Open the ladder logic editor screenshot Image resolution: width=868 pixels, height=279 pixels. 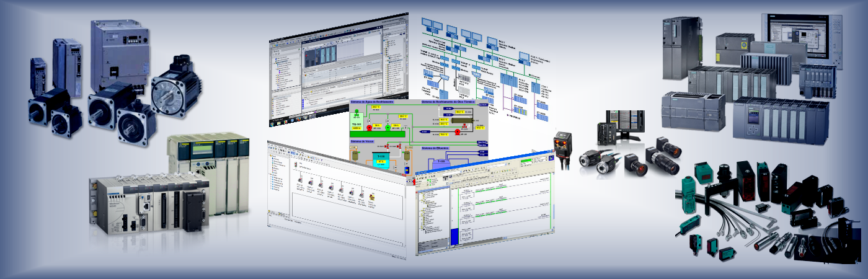pyautogui.click(x=485, y=203)
